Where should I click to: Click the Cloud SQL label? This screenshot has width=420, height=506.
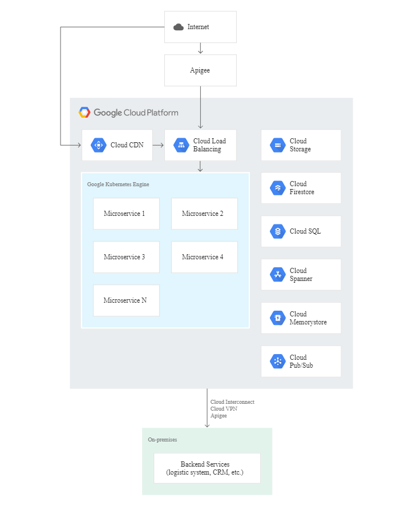pyautogui.click(x=305, y=231)
